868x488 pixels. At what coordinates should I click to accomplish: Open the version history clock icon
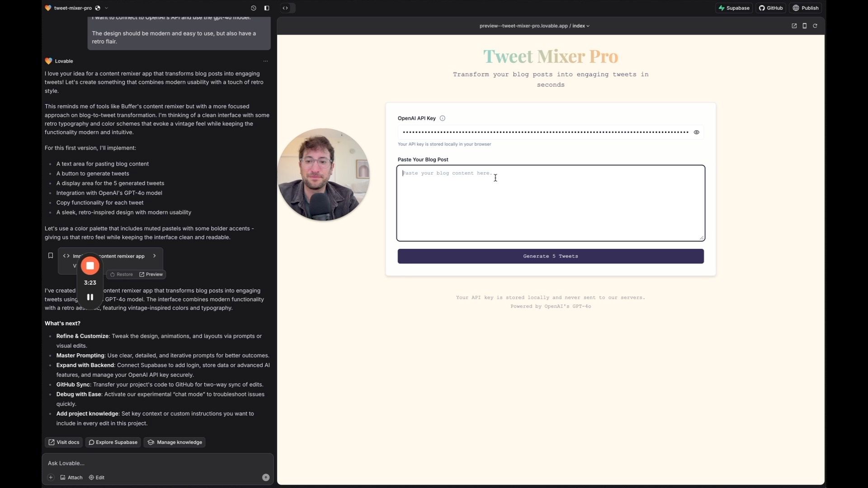coord(254,8)
